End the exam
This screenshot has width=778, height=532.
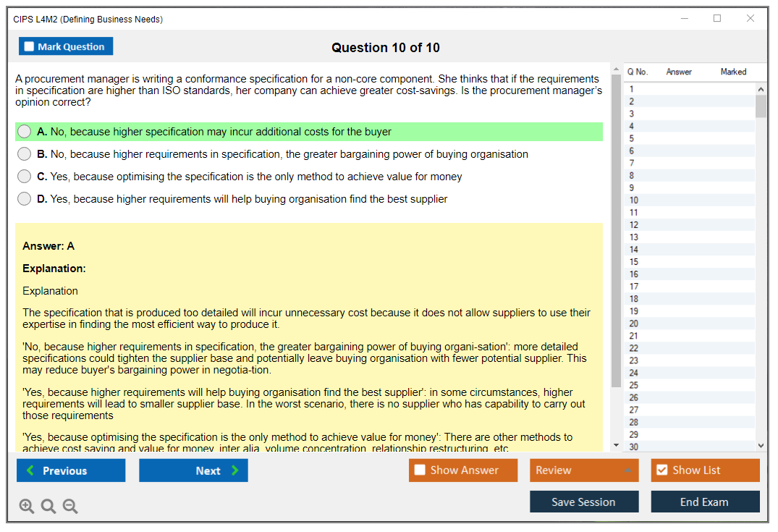click(x=704, y=502)
